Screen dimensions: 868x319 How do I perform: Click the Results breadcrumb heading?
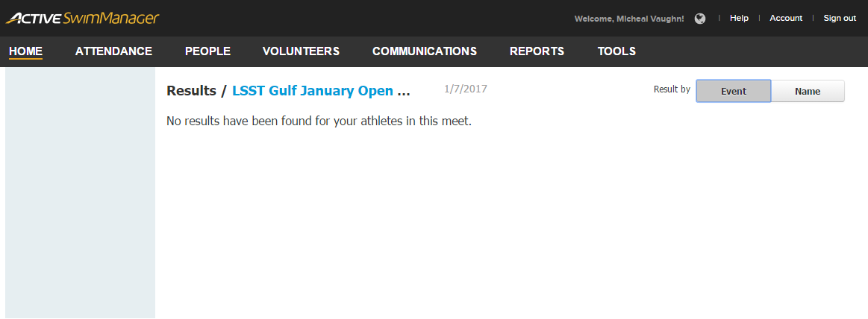pyautogui.click(x=192, y=91)
